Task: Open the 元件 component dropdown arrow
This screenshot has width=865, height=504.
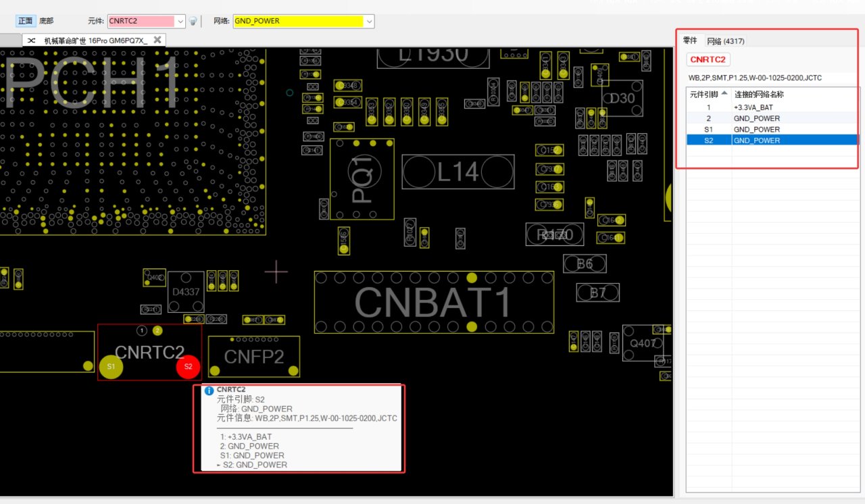Action: pyautogui.click(x=180, y=21)
